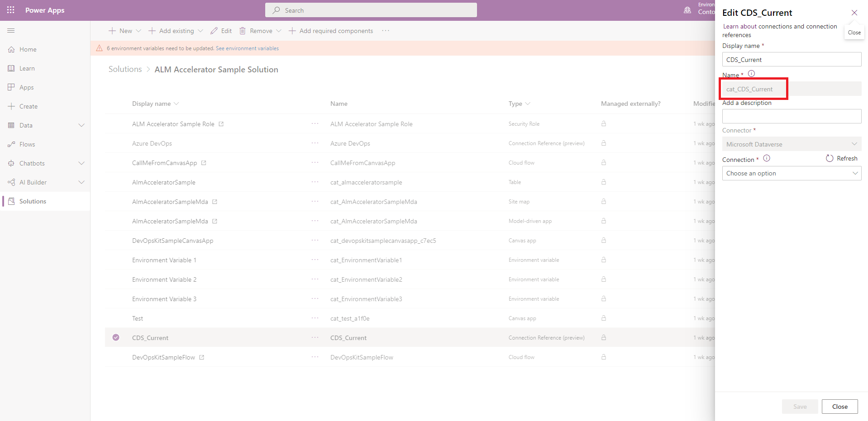Open the New dropdown arrow
The width and height of the screenshot is (868, 421).
(x=138, y=31)
